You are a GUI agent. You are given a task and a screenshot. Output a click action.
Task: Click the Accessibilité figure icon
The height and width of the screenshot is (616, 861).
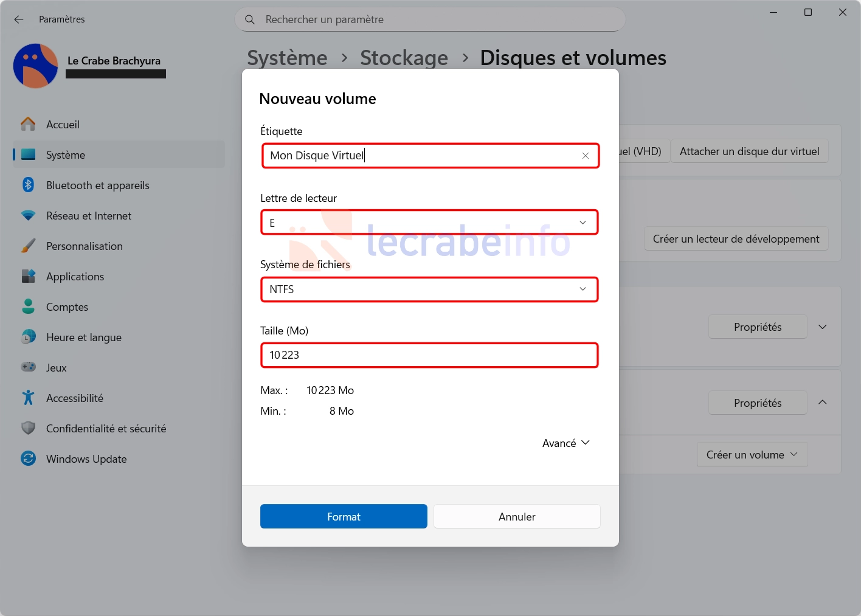pos(28,398)
